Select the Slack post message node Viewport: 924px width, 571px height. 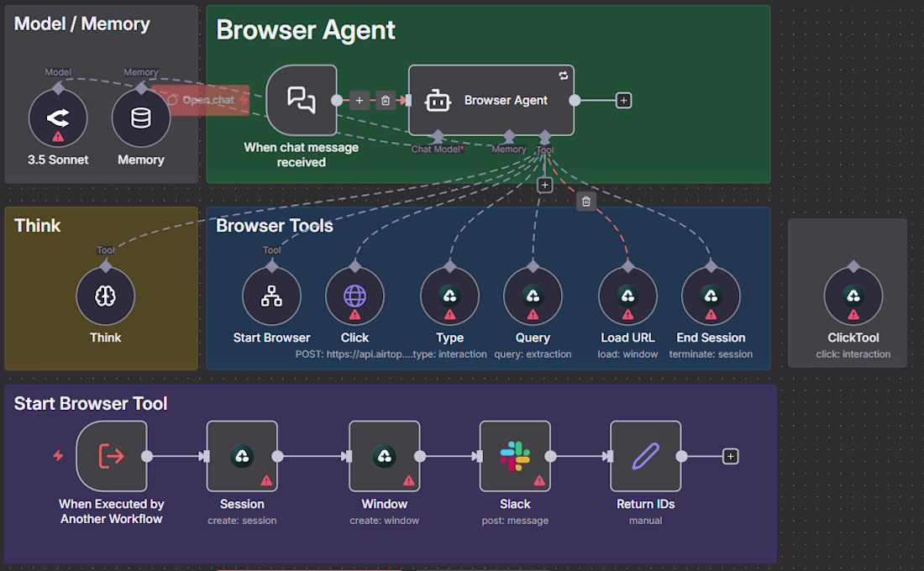coord(515,456)
